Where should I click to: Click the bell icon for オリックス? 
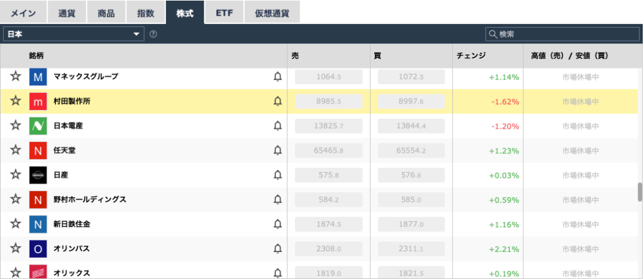click(x=277, y=273)
